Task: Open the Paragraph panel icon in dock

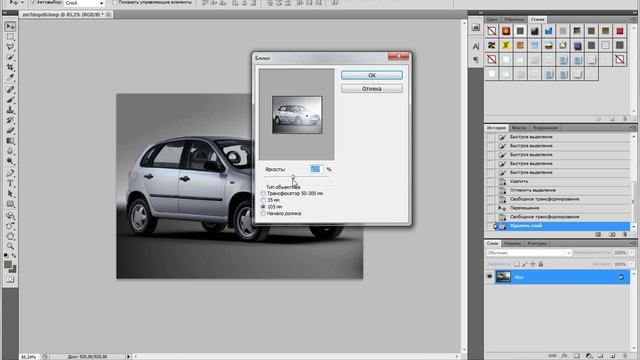Action: [476, 60]
